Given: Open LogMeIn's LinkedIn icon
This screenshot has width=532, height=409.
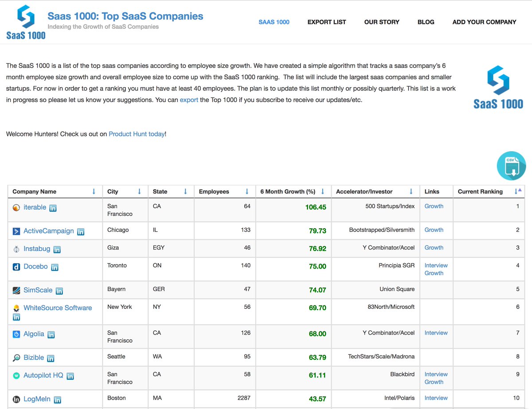Looking at the screenshot, I should [x=58, y=400].
